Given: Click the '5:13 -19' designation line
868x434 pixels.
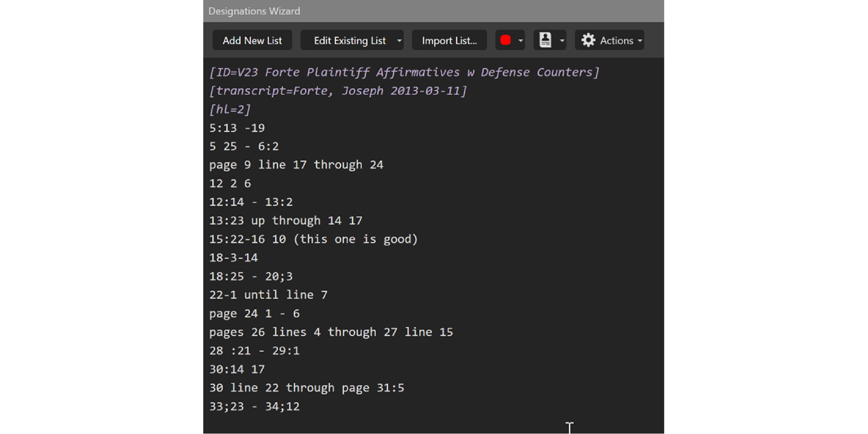Looking at the screenshot, I should (237, 128).
